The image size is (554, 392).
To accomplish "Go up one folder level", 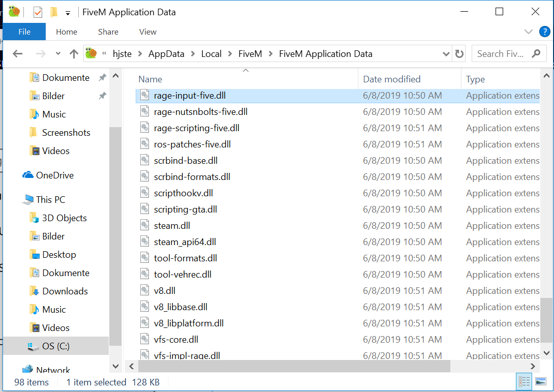I will (74, 54).
